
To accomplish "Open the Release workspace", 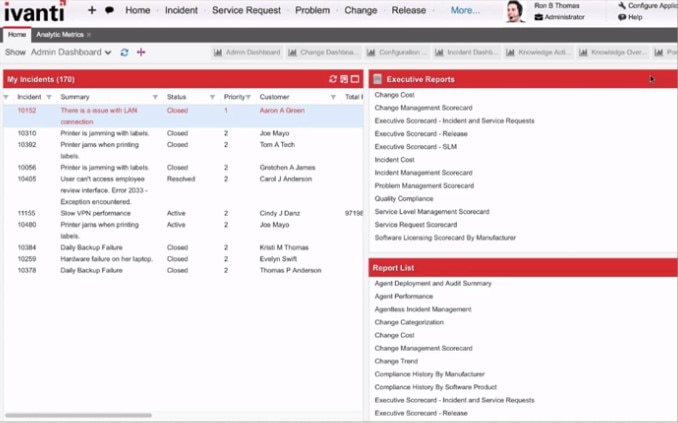I will click(409, 10).
